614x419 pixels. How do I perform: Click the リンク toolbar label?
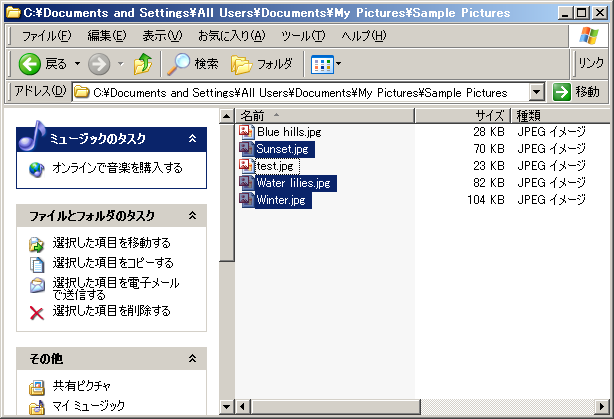591,63
